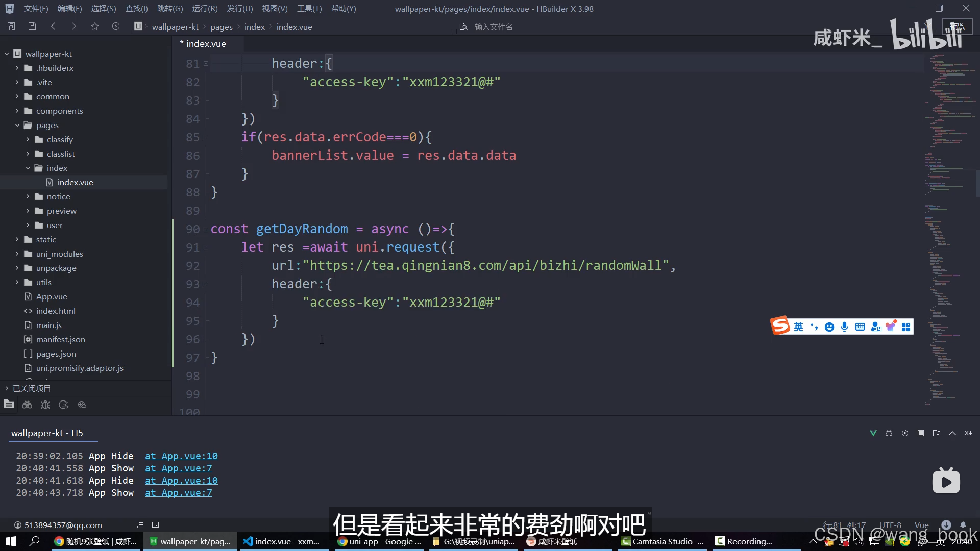The width and height of the screenshot is (980, 551).
Task: Toggle code fold at line 85
Action: (206, 137)
